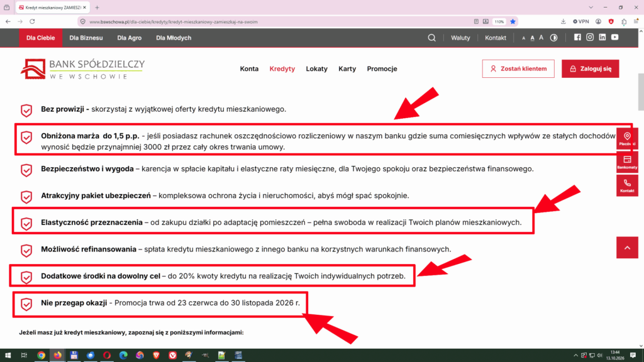The width and height of the screenshot is (644, 362).
Task: Select the large font size A
Action: point(541,38)
